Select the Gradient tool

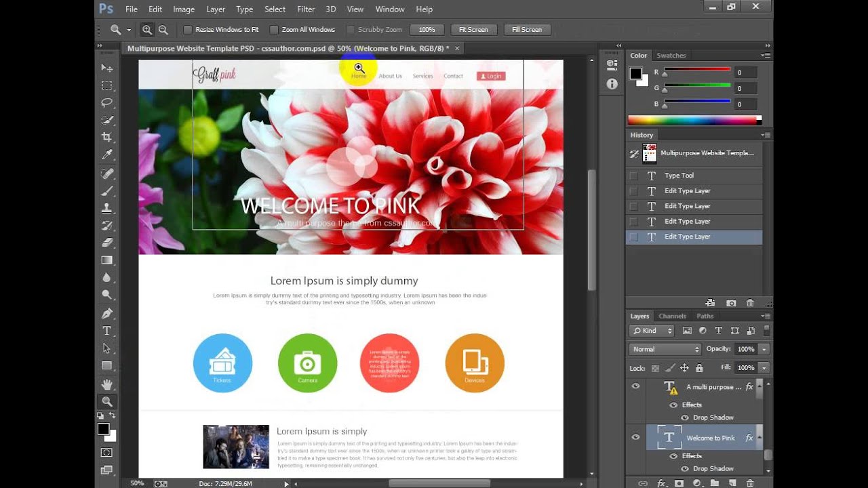tap(107, 260)
